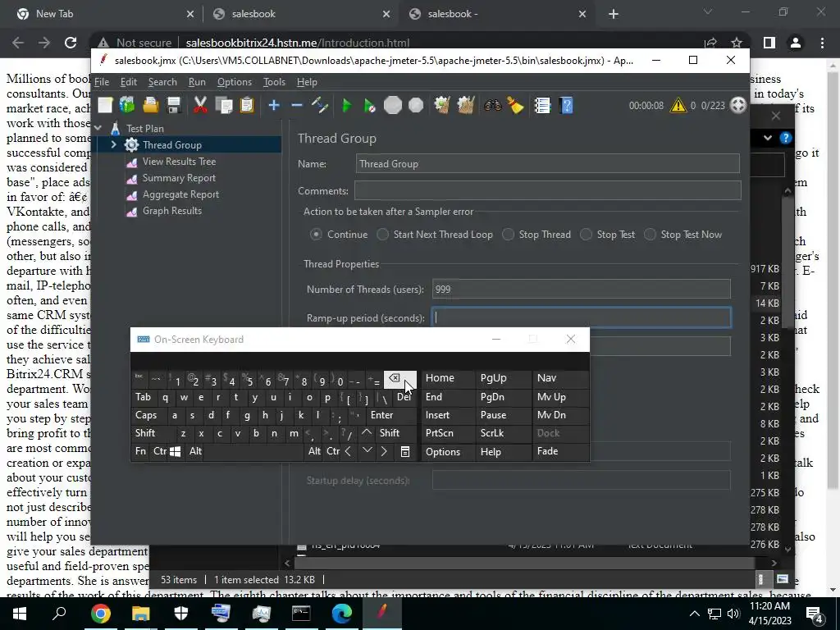Click the Copy icon in JMeter toolbar
The width and height of the screenshot is (840, 630).
223,106
